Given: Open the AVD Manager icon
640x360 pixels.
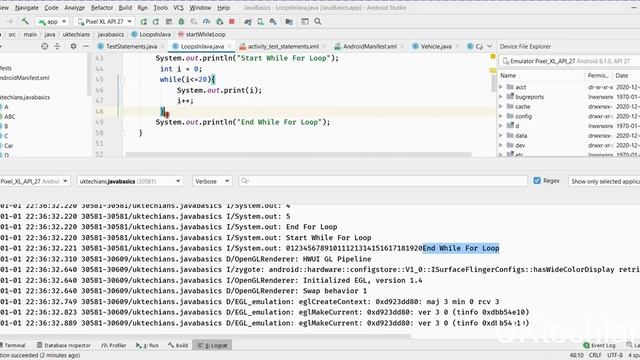Looking at the screenshot, I should coord(260,21).
